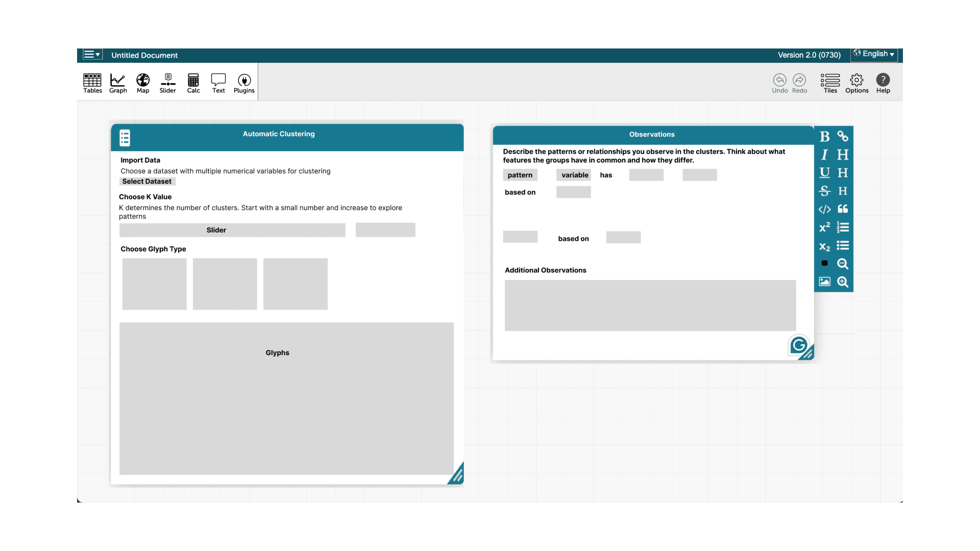Open the Calc calculator tool
Viewport: 980px width, 551px height.
pos(193,83)
